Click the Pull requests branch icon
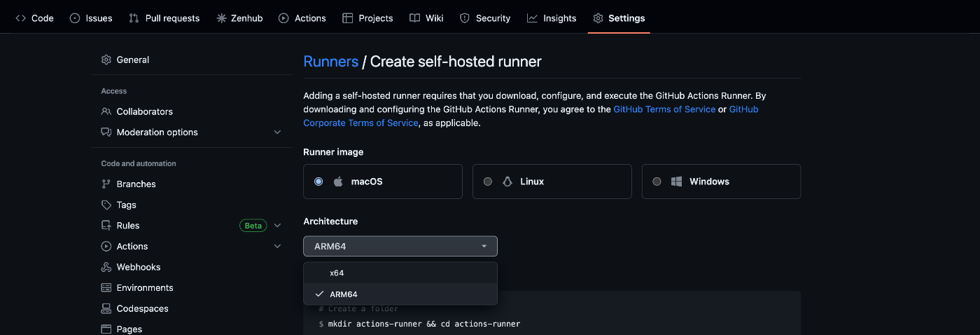 tap(134, 18)
